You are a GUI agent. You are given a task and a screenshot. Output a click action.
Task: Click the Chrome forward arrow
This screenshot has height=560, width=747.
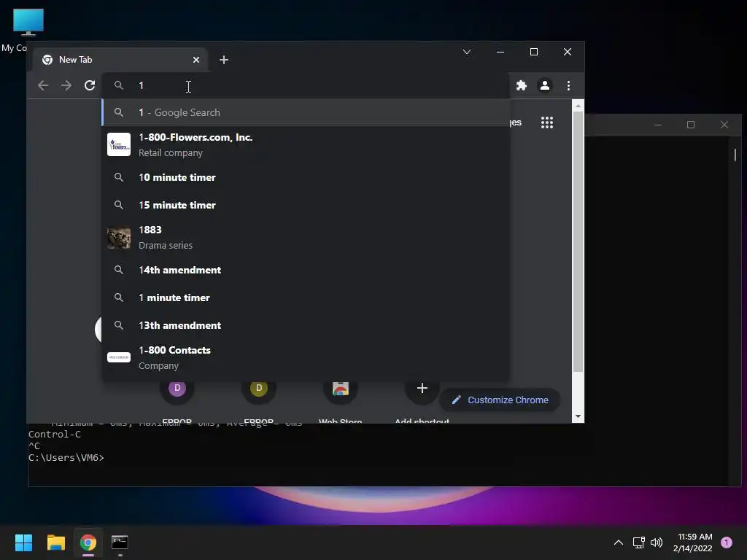click(66, 85)
